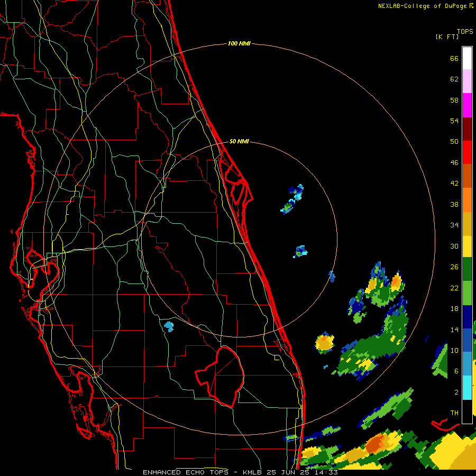
Task: Pick the bright red legend swatch
Action: pos(467,152)
